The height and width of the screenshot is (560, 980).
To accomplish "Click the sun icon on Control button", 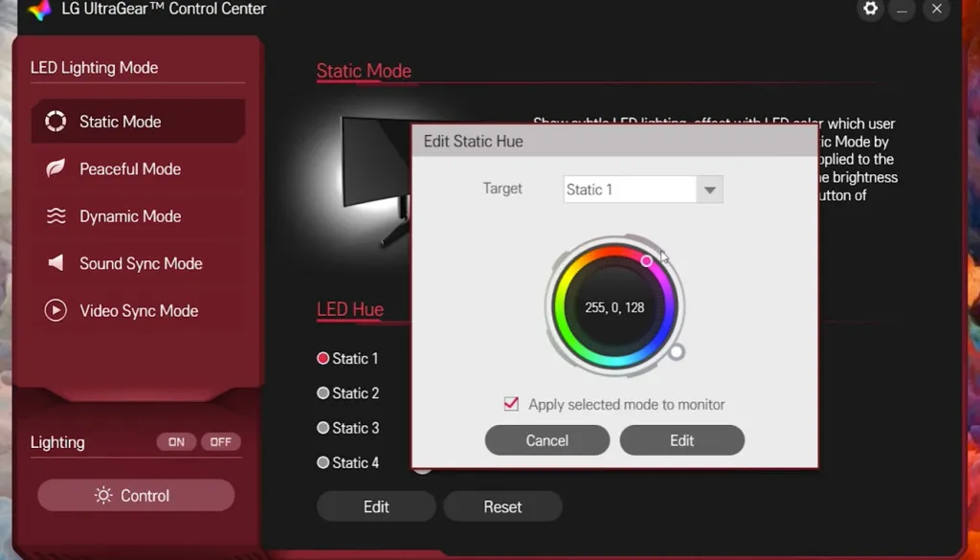I will (103, 496).
